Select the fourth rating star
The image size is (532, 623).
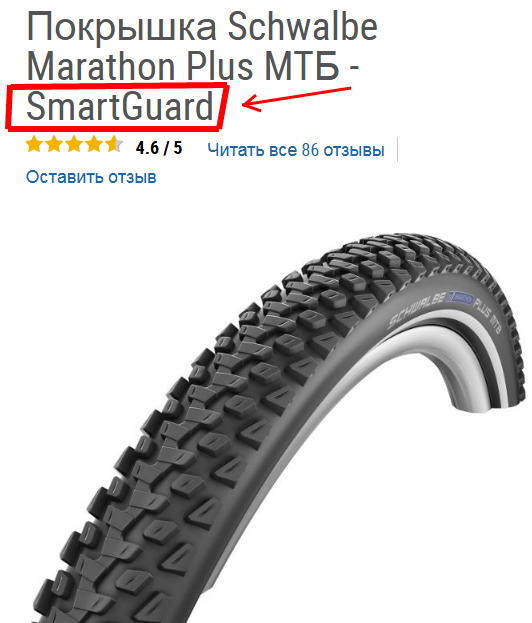[x=94, y=145]
